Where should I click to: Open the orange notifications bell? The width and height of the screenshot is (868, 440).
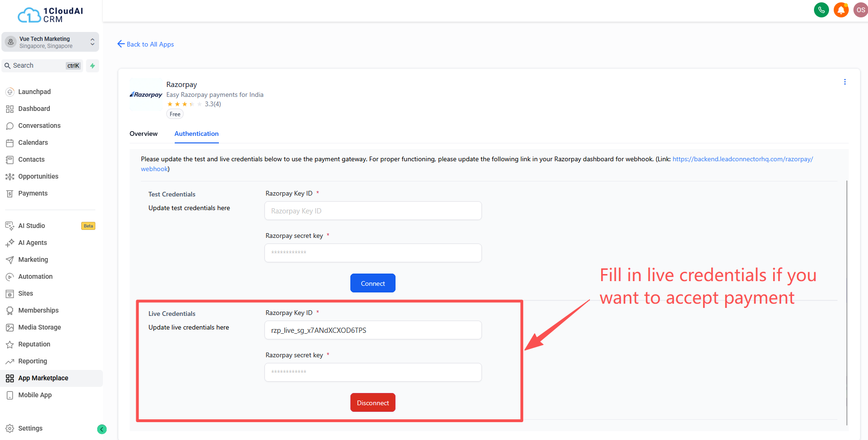[x=841, y=10]
